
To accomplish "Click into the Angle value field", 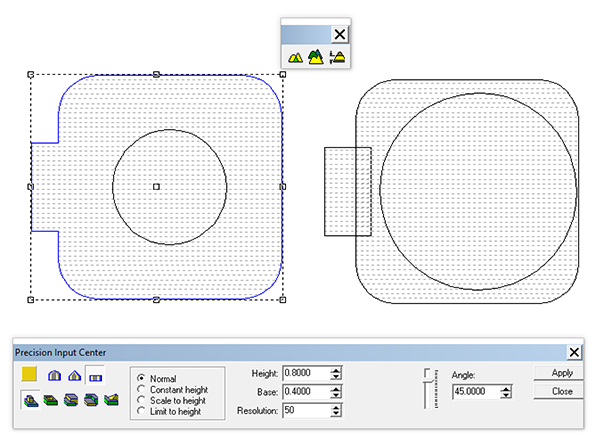I will (476, 392).
